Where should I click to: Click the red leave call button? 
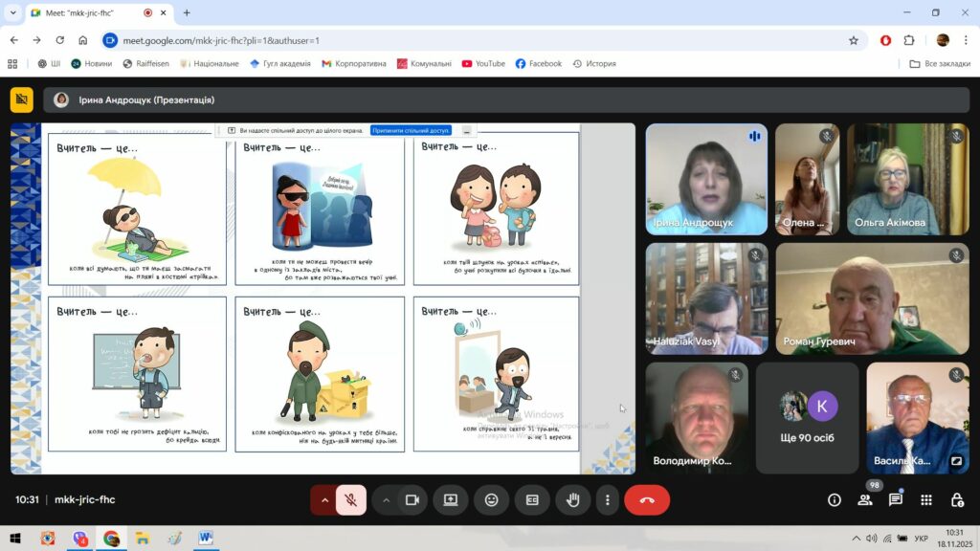[x=647, y=499]
